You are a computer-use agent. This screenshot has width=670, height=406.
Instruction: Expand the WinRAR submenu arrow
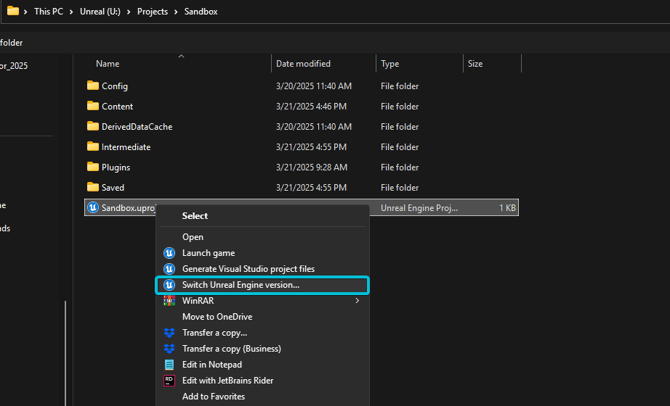[357, 301]
